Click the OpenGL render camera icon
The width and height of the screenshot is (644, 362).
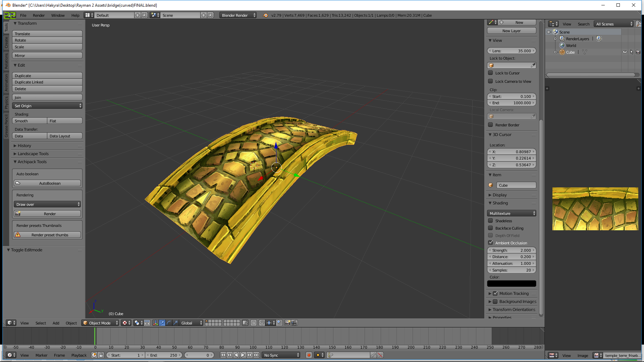[287, 323]
